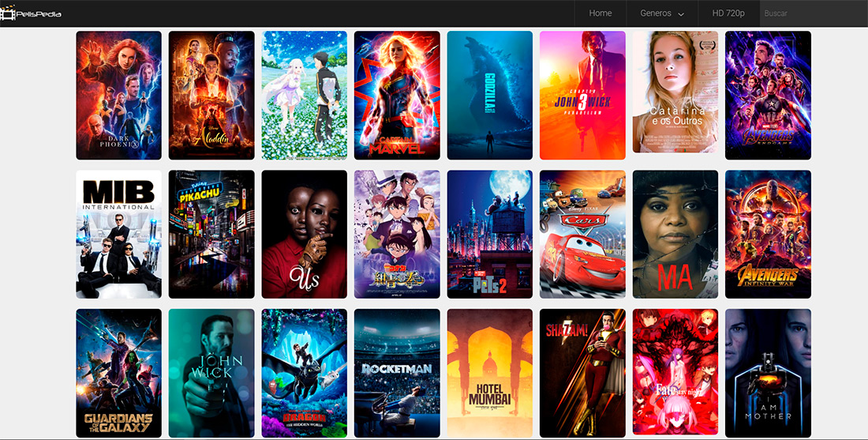Open the Us movie poster

[x=304, y=234]
